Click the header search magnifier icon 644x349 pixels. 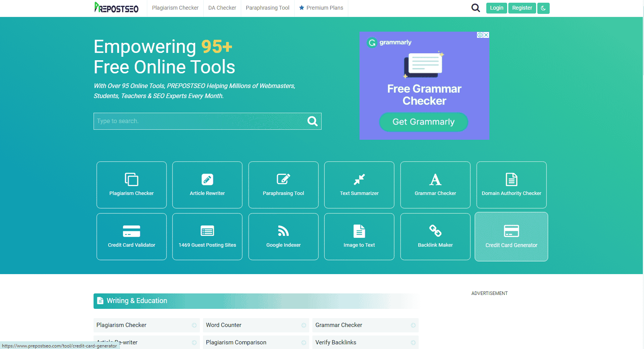475,8
